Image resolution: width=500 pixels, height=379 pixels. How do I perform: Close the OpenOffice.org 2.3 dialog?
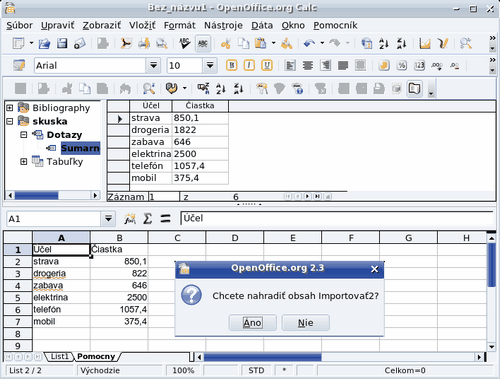374,269
